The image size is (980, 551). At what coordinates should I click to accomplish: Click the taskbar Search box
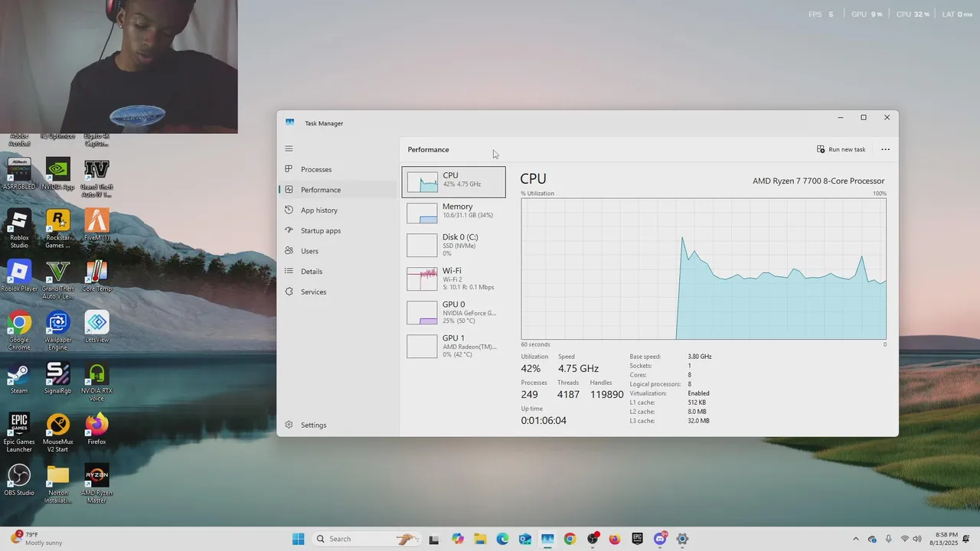tap(366, 539)
